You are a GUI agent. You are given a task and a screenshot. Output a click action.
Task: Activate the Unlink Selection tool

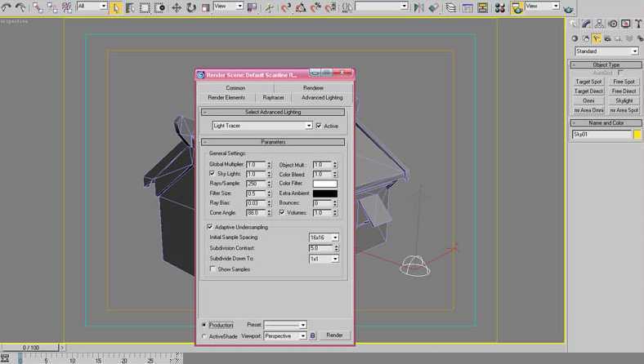click(52, 7)
